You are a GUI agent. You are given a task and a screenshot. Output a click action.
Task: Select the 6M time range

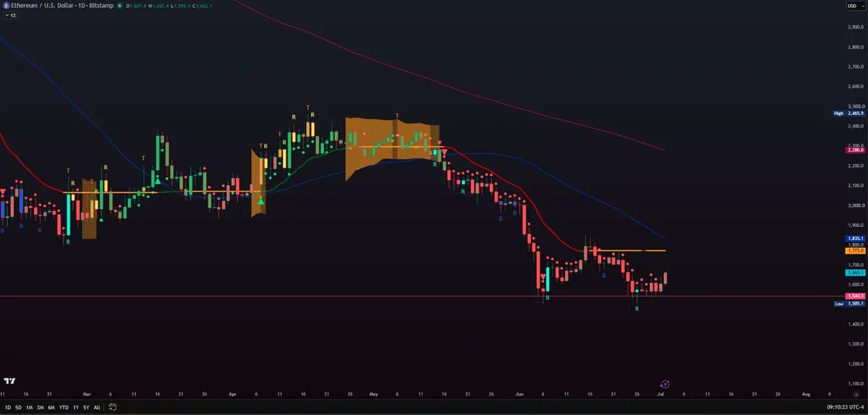point(51,408)
